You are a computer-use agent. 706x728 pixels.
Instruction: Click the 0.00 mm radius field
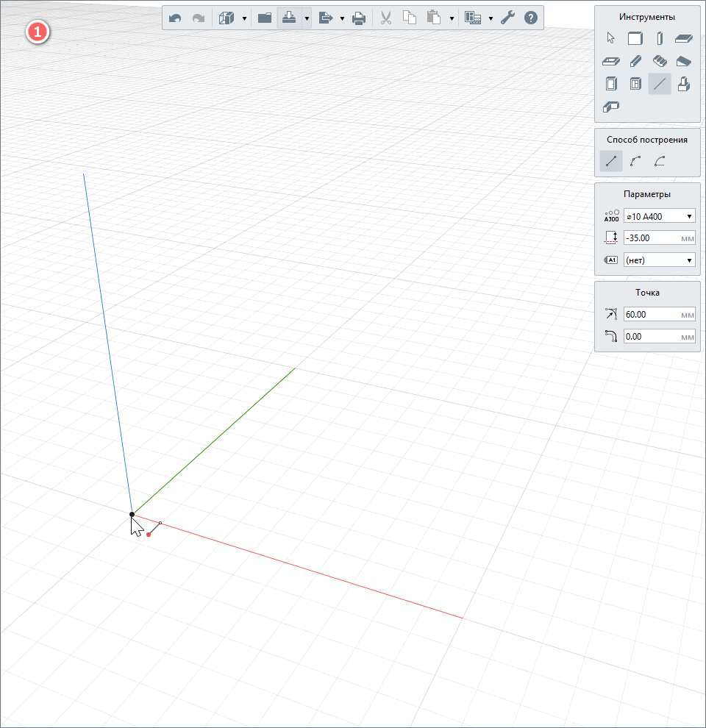(x=660, y=337)
